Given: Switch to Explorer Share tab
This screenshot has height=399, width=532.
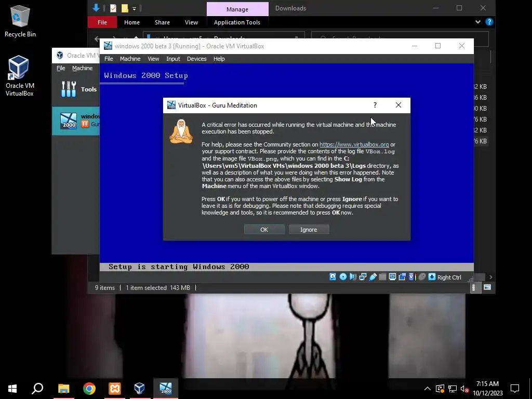Looking at the screenshot, I should pos(162,22).
